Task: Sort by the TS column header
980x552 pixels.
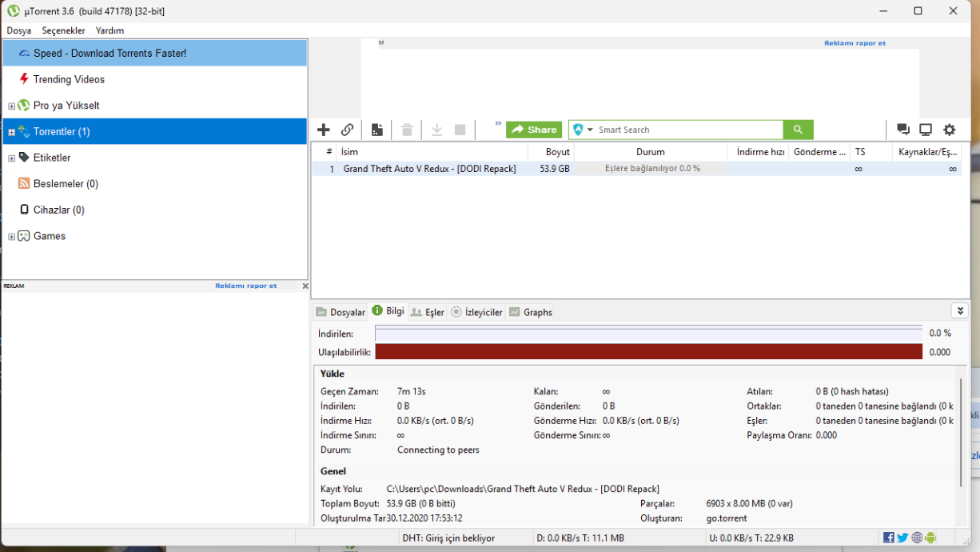Action: coord(871,151)
